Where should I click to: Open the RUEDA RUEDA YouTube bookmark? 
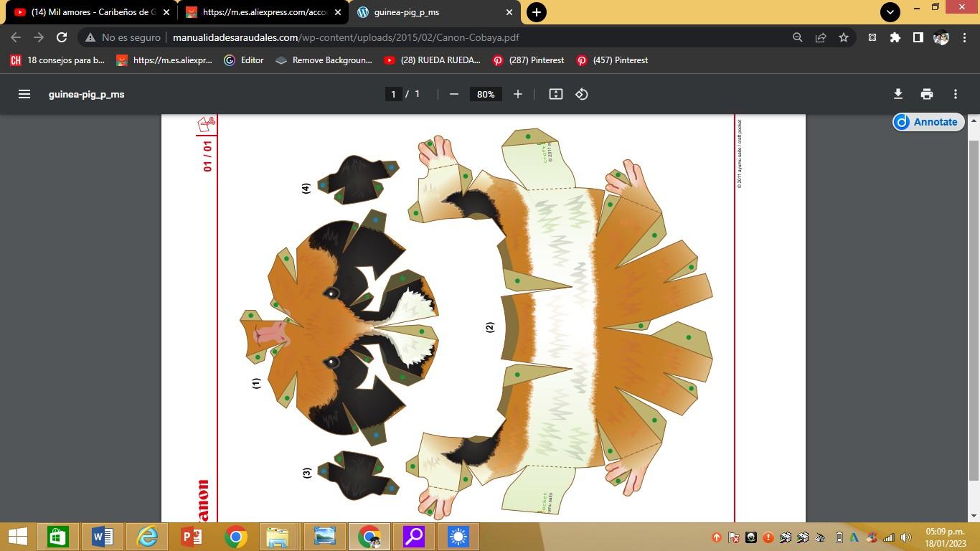click(432, 60)
